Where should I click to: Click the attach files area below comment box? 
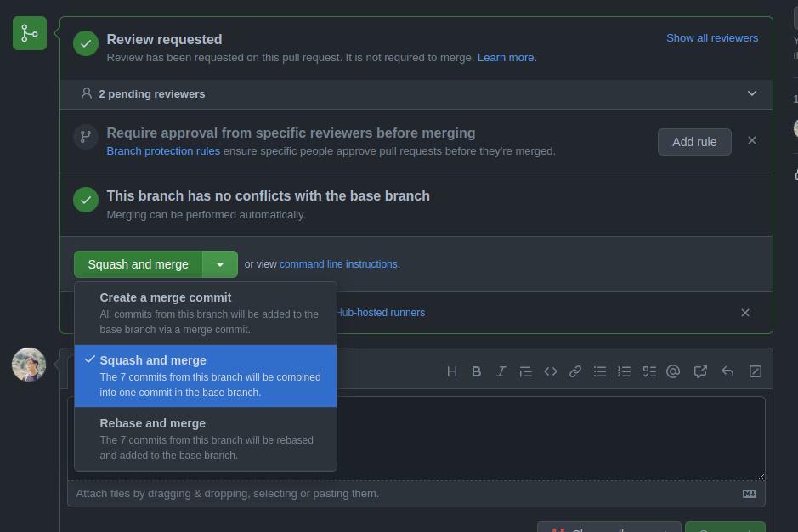point(228,494)
